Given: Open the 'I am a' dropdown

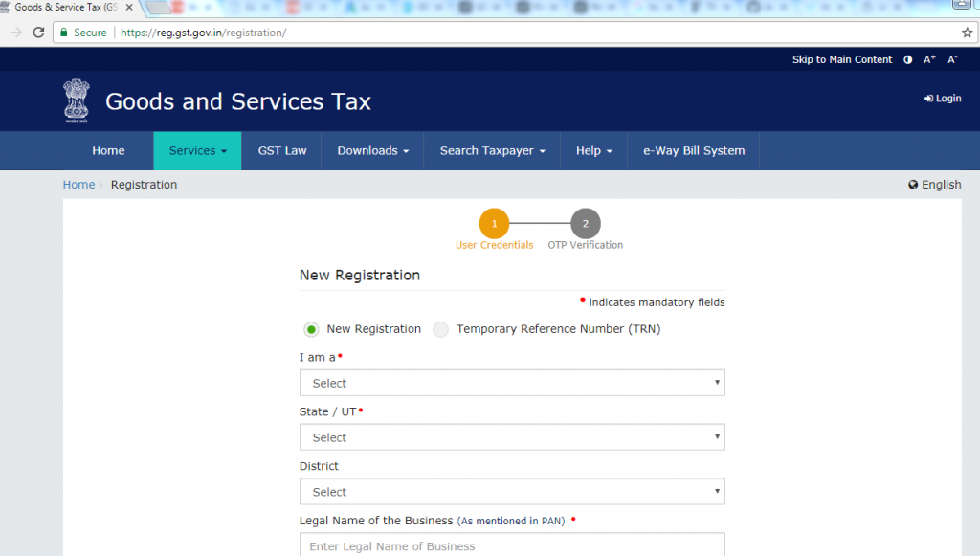Looking at the screenshot, I should (x=512, y=383).
